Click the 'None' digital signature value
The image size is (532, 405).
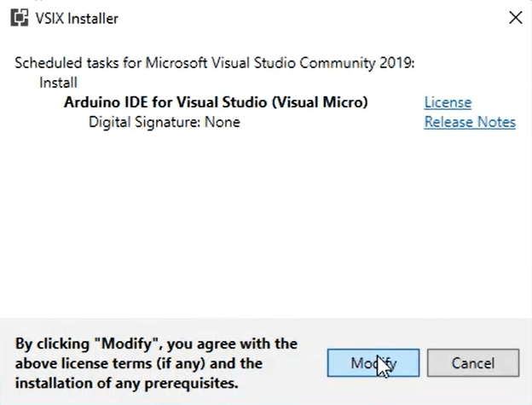tap(223, 122)
